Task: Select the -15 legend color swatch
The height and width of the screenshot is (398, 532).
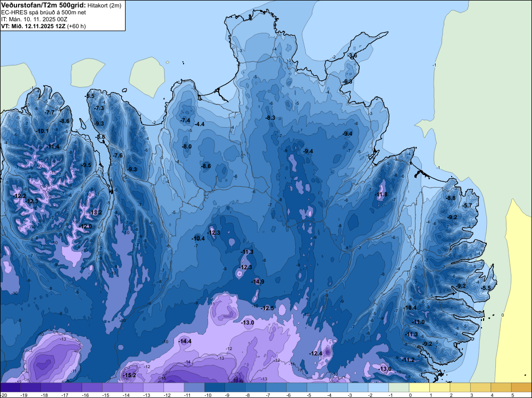Action: (x=112, y=387)
